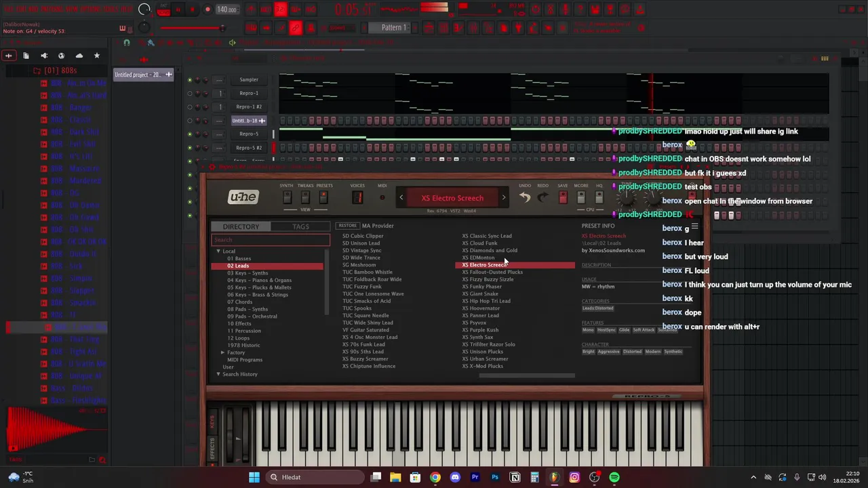Select the globe tab icon in browser
This screenshot has height=488, width=868.
pyautogui.click(x=61, y=56)
